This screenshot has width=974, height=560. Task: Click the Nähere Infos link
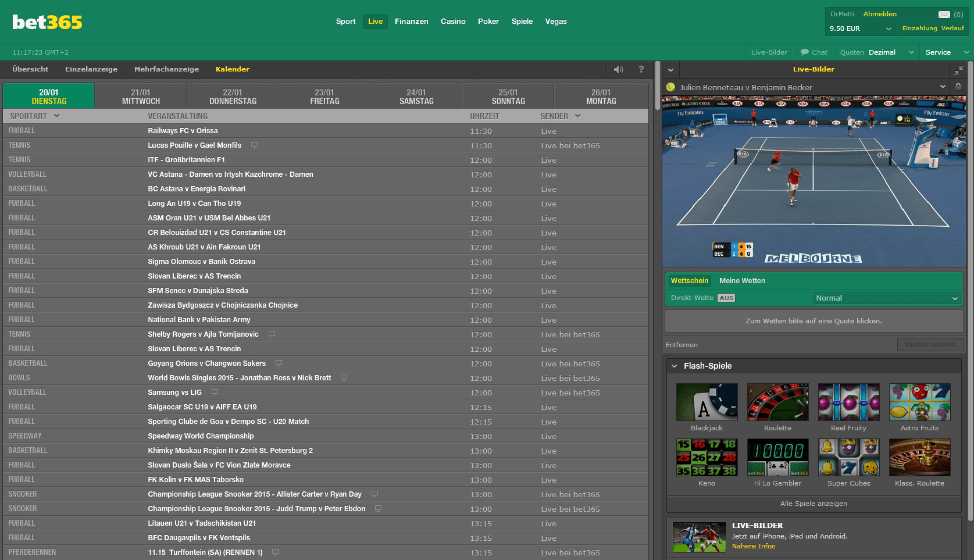coord(753,546)
